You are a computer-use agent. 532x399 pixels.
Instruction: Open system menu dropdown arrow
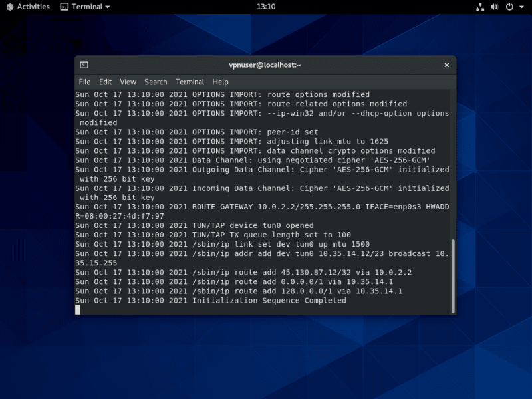520,7
